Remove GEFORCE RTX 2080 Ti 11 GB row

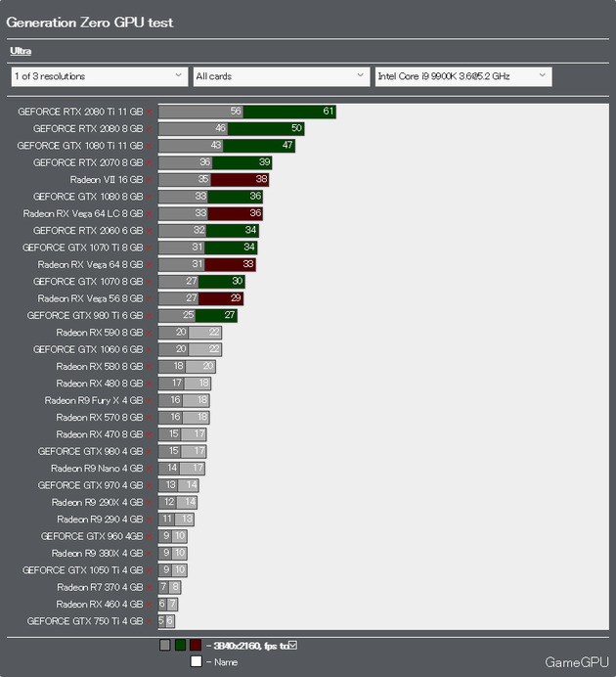click(x=149, y=112)
